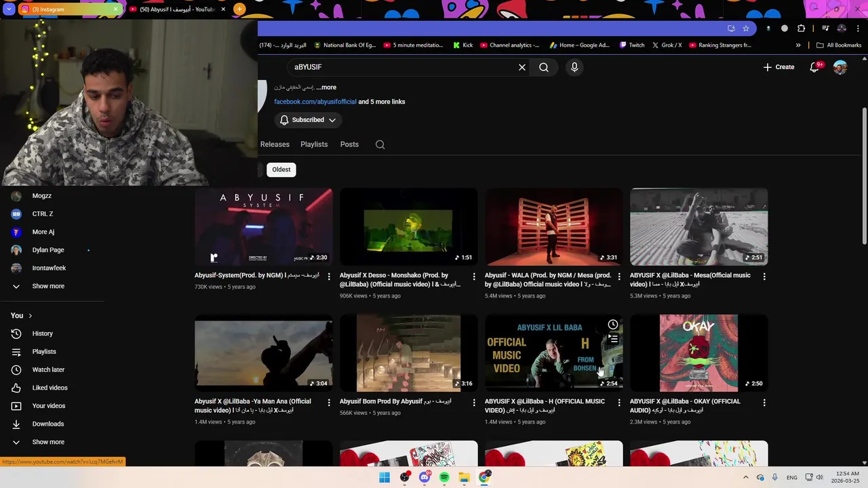Switch to the Playlists channel tab
Screen dimensions: 868x488
(x=314, y=144)
